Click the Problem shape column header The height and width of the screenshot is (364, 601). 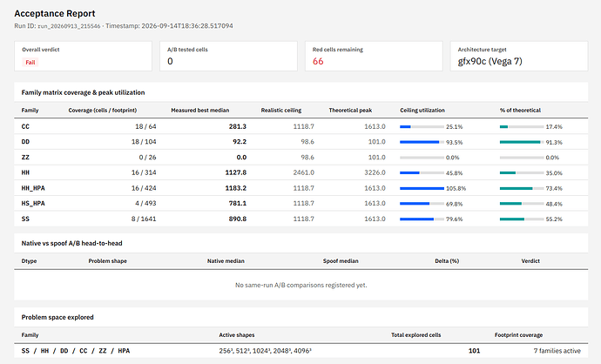point(108,261)
